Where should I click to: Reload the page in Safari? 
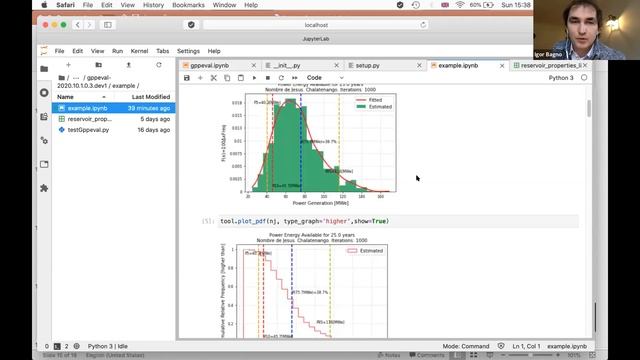click(x=423, y=25)
